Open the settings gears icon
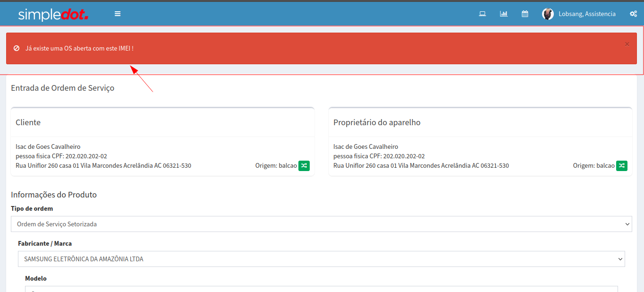The width and height of the screenshot is (644, 292). click(x=633, y=14)
